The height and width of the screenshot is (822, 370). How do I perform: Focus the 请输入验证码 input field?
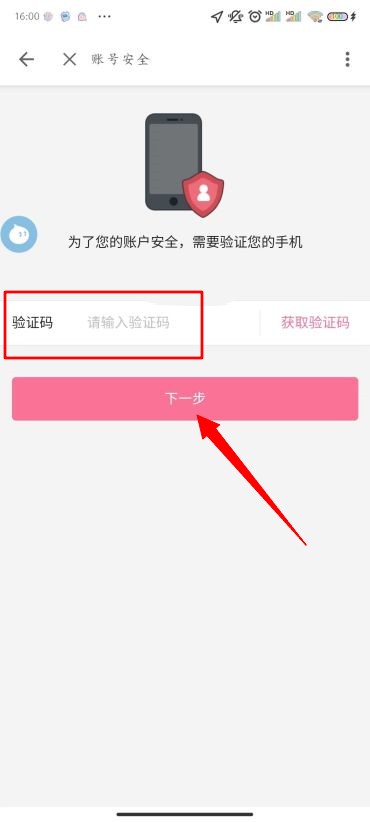point(170,322)
